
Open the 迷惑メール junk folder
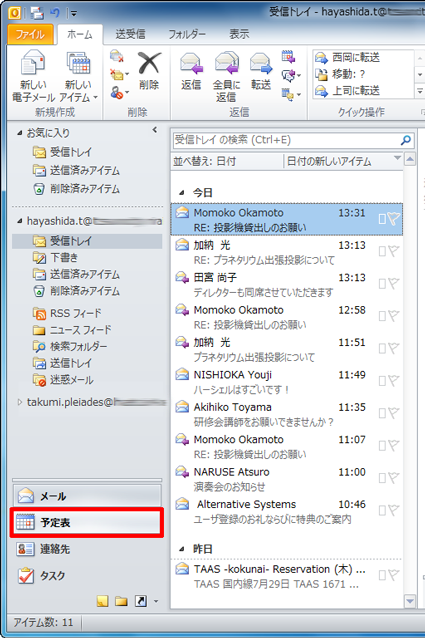[63, 380]
